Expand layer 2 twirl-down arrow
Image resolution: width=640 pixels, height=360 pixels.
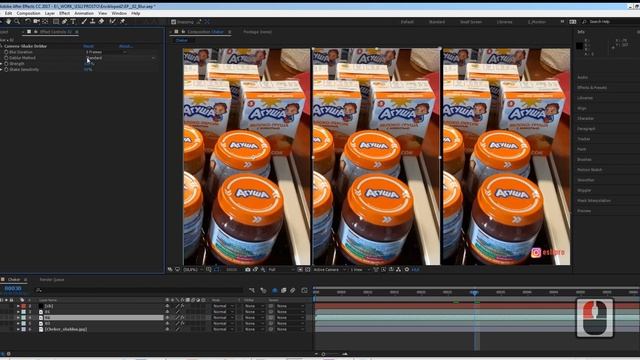(x=18, y=306)
